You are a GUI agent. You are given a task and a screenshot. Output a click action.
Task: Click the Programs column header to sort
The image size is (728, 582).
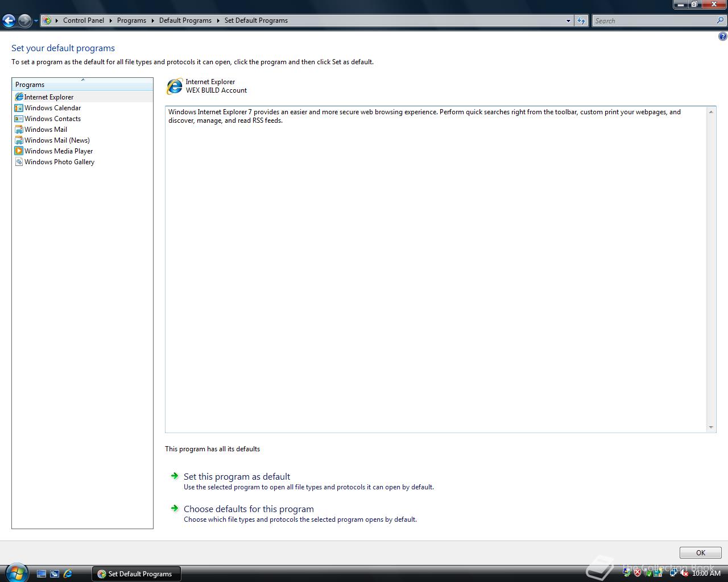coord(82,84)
